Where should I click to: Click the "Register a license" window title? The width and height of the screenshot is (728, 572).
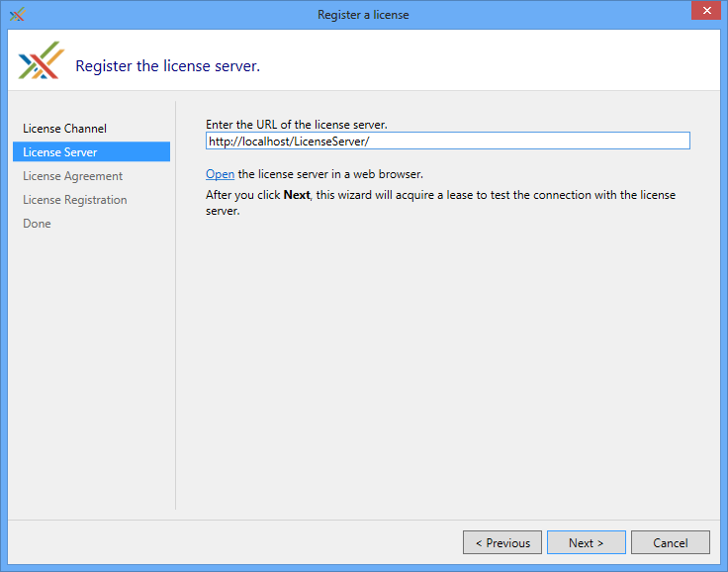click(x=363, y=15)
